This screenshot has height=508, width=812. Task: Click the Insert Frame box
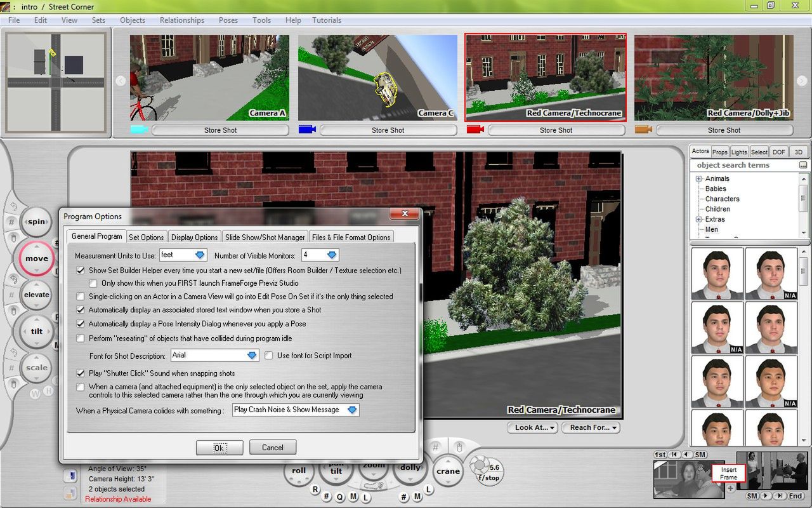coord(728,474)
